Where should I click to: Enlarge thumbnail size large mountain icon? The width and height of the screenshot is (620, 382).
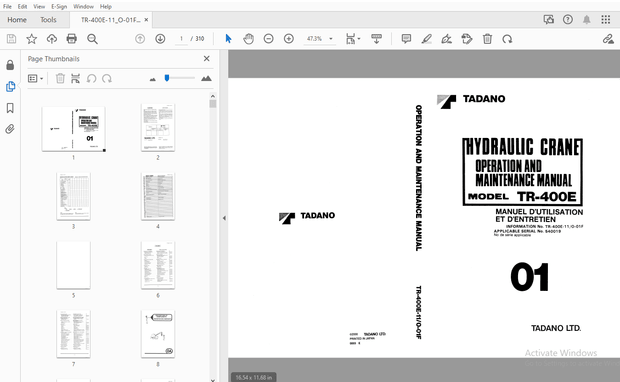pos(206,78)
